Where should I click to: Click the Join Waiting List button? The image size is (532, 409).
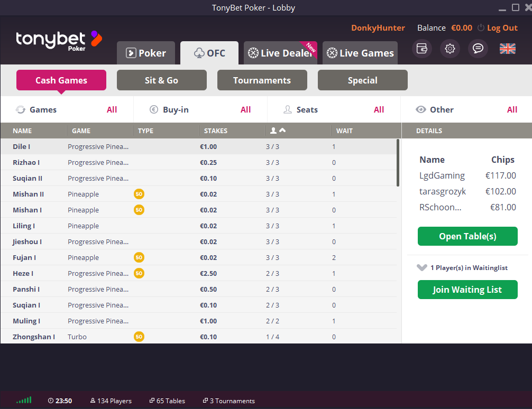467,290
